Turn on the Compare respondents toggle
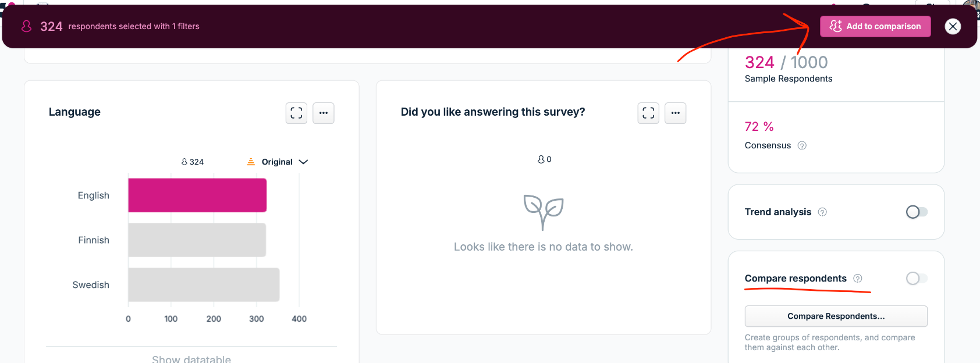 (x=917, y=278)
